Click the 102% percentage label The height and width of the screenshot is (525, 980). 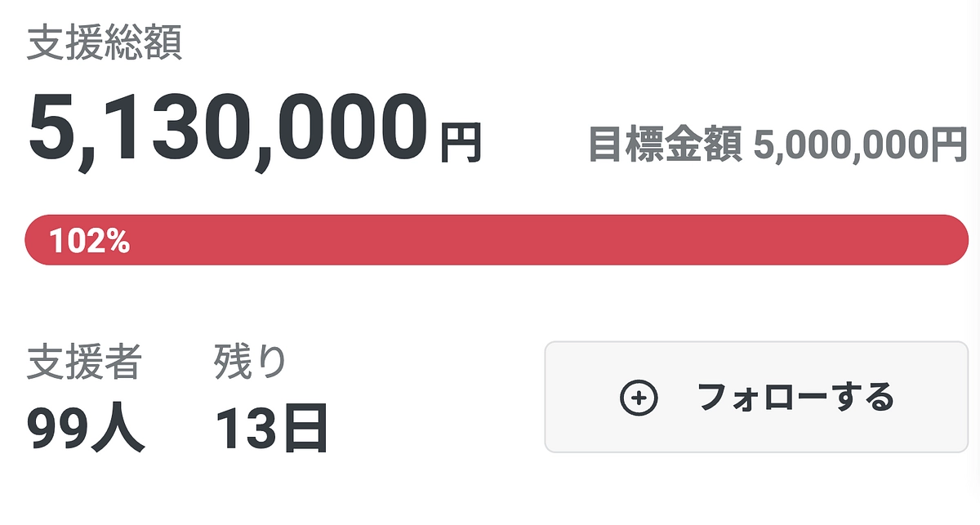pyautogui.click(x=90, y=241)
